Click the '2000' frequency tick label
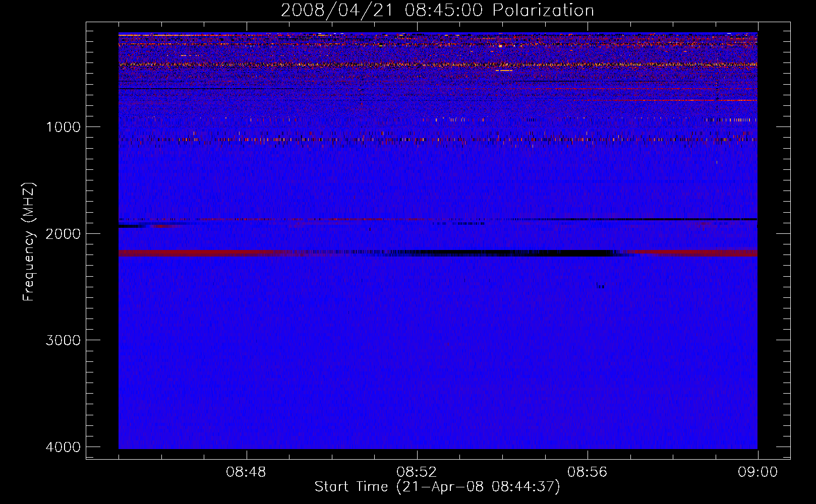The width and height of the screenshot is (816, 504). [x=63, y=233]
